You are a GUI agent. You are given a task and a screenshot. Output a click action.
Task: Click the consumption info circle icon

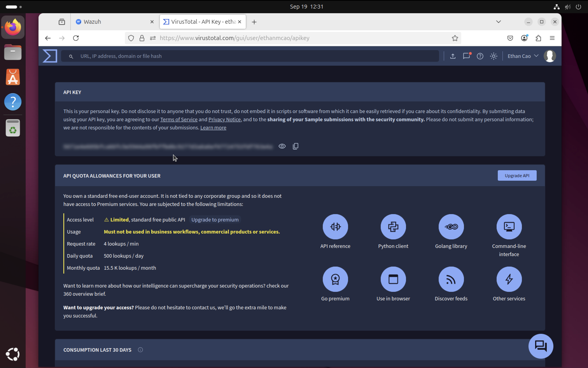[x=140, y=350]
